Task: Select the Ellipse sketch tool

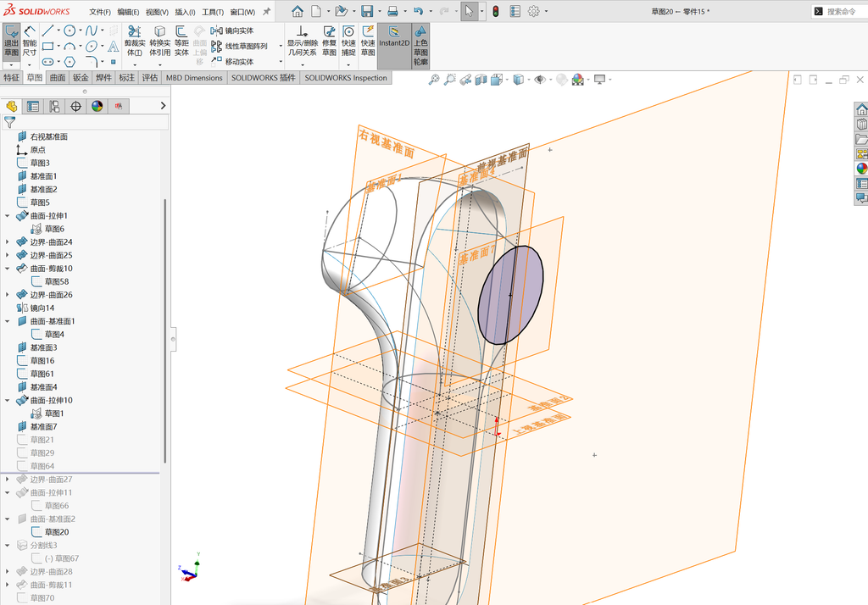Action: (92, 46)
